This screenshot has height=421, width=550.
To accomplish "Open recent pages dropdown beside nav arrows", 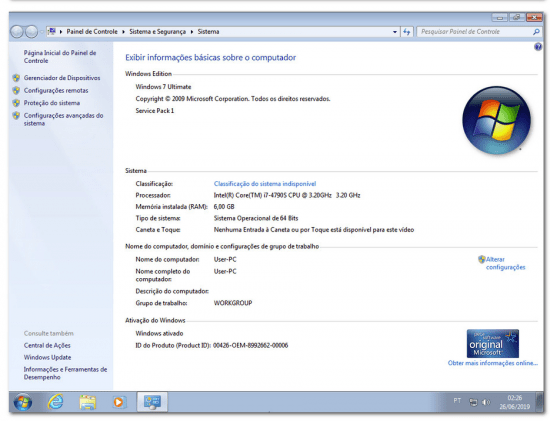I will [x=42, y=32].
